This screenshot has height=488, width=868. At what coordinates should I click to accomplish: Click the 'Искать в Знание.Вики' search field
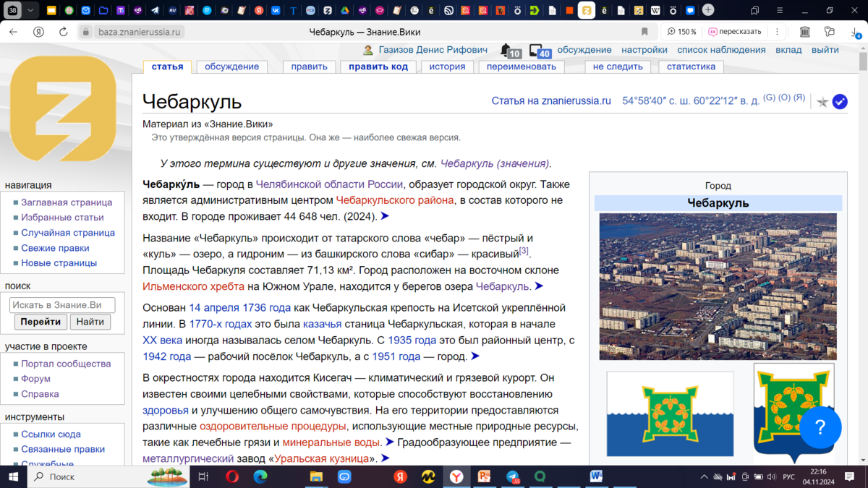[62, 305]
